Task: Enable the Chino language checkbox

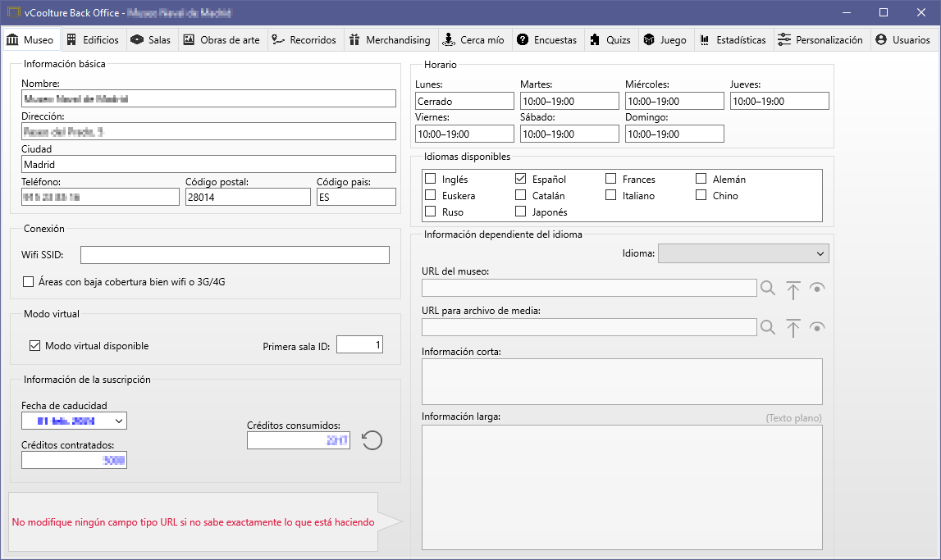Action: (701, 195)
